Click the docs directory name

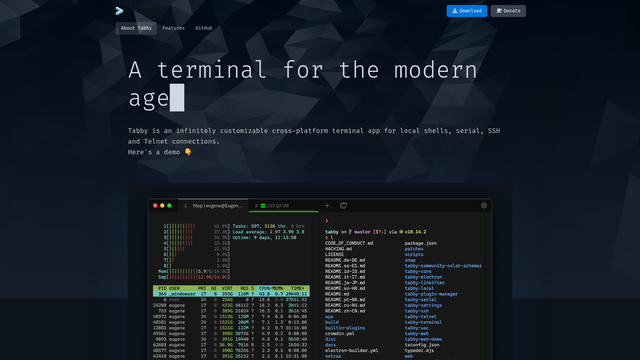pyautogui.click(x=330, y=344)
